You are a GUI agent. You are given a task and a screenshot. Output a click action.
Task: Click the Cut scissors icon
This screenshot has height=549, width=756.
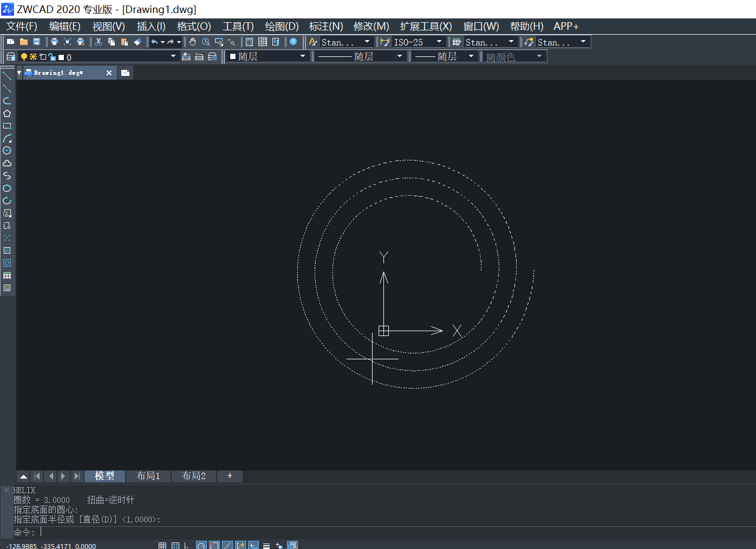(x=99, y=42)
